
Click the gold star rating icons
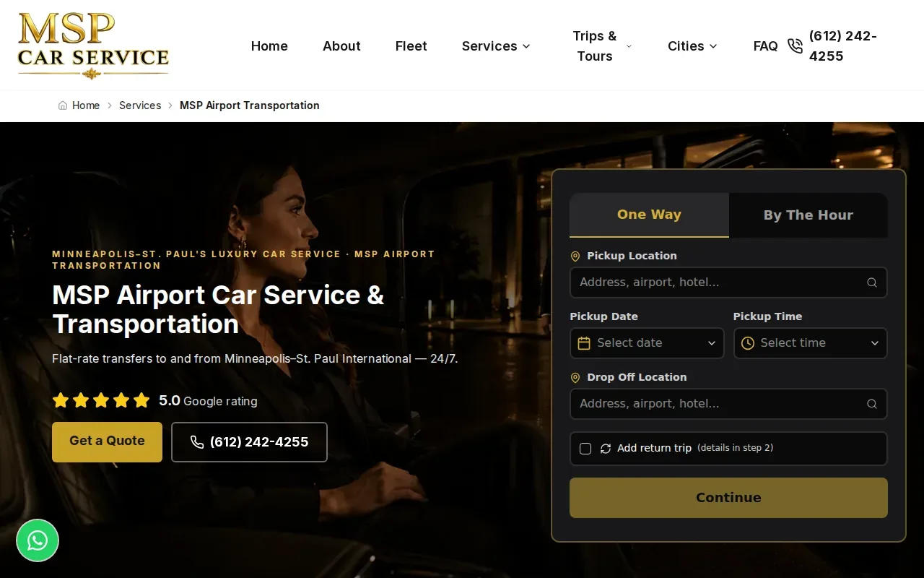click(101, 400)
